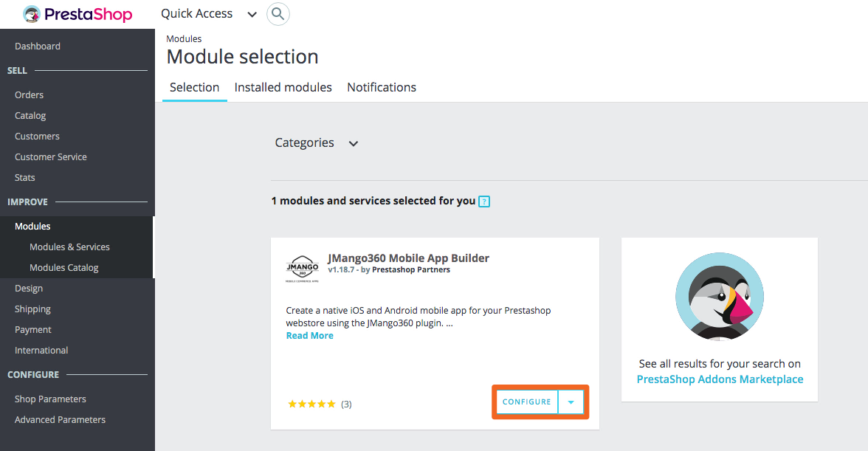Click the help question mark icon

pos(484,202)
